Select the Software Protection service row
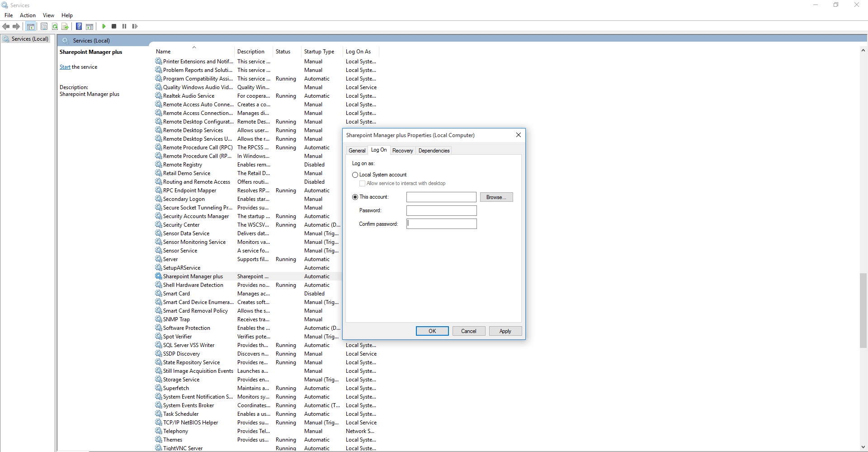 pos(248,328)
